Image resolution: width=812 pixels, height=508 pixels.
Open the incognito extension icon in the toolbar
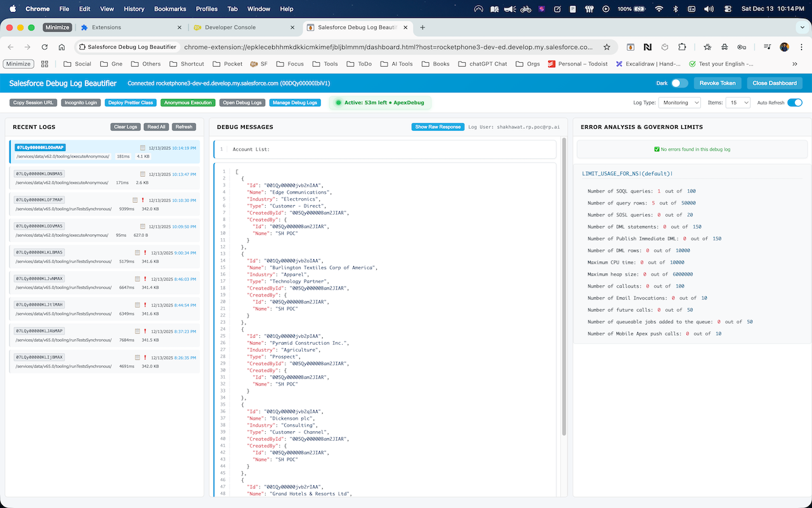coord(724,48)
